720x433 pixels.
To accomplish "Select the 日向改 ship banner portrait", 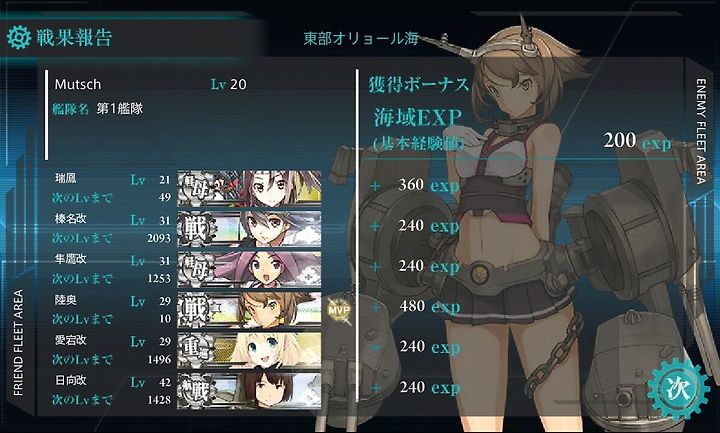I will coord(249,390).
